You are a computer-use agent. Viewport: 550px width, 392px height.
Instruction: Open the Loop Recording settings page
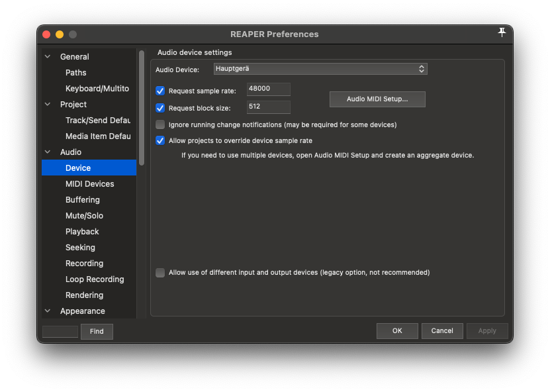[x=95, y=279]
